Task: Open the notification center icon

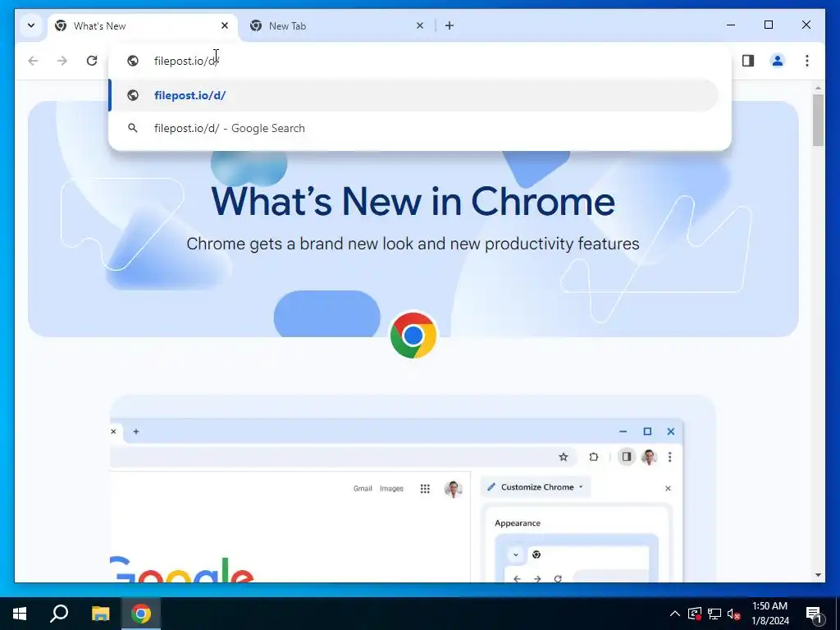Action: [x=813, y=614]
